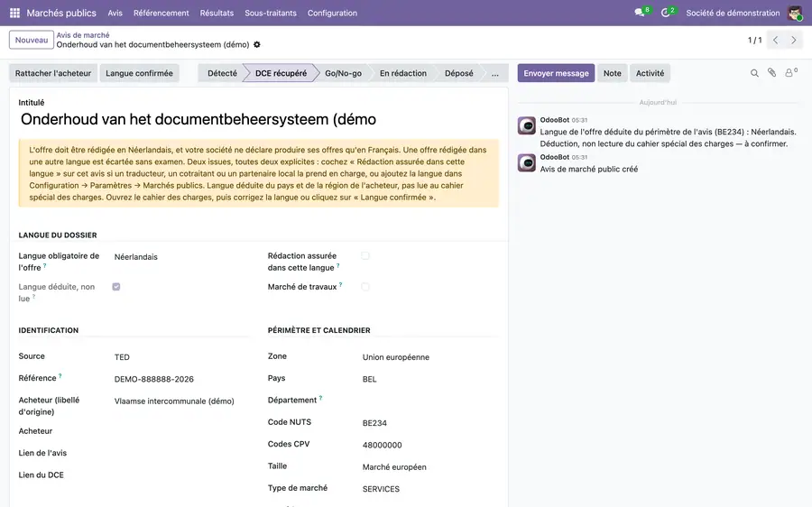Show help for Langue obligatoire de l'offre

click(x=44, y=265)
